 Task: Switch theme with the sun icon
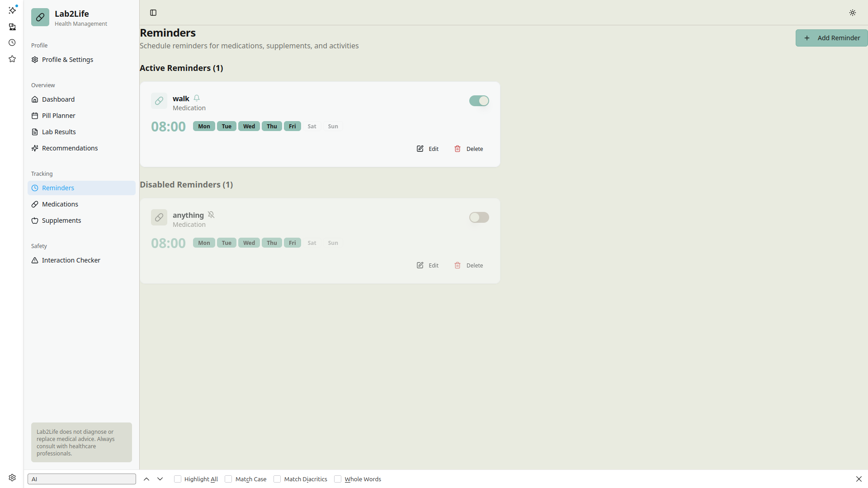tap(852, 13)
